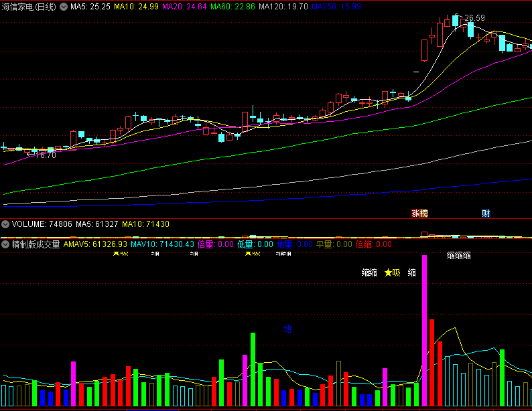Click the 涨榜 event marker
This screenshot has width=532, height=411.
pyautogui.click(x=419, y=213)
